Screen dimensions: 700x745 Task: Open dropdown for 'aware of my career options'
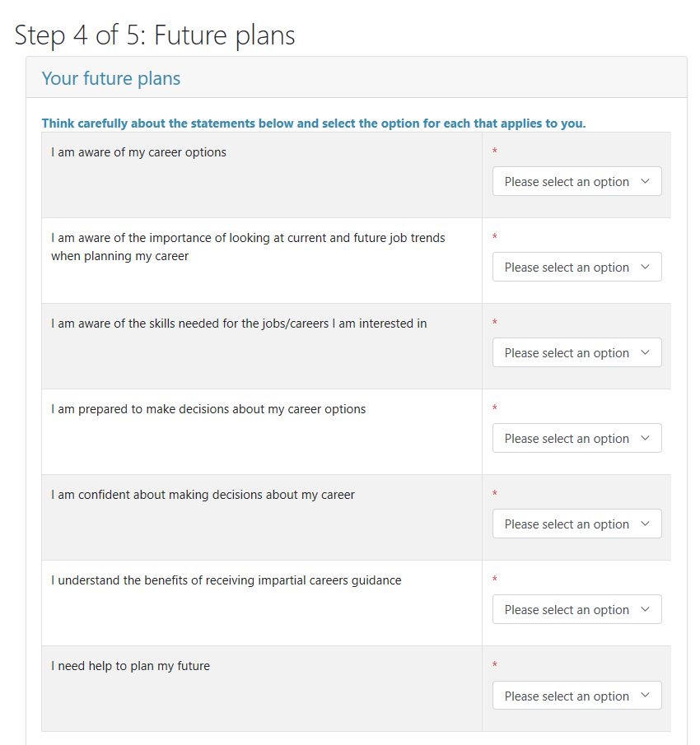[577, 181]
